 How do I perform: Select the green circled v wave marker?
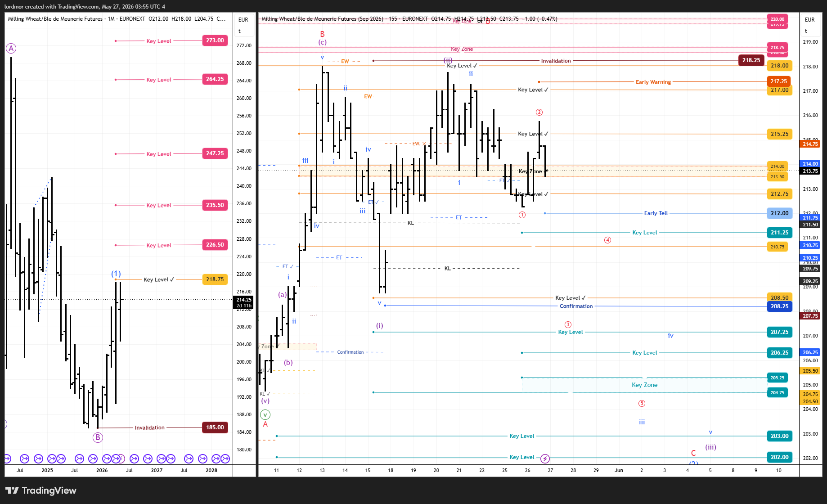click(x=265, y=415)
